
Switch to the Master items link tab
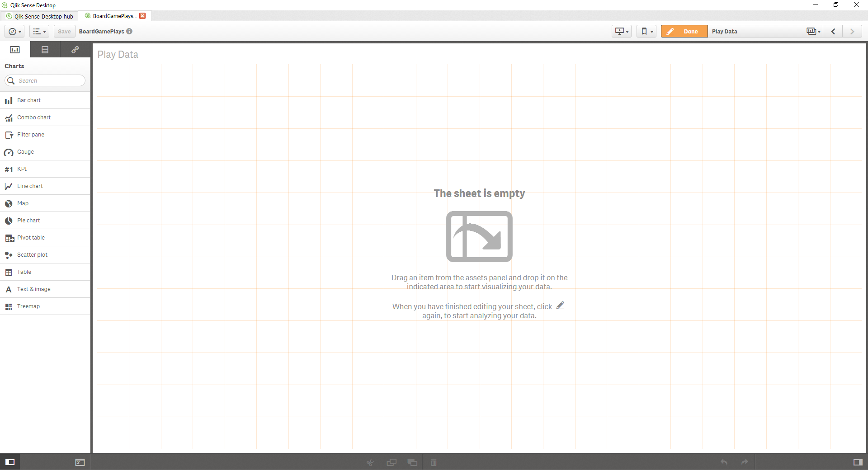point(75,50)
